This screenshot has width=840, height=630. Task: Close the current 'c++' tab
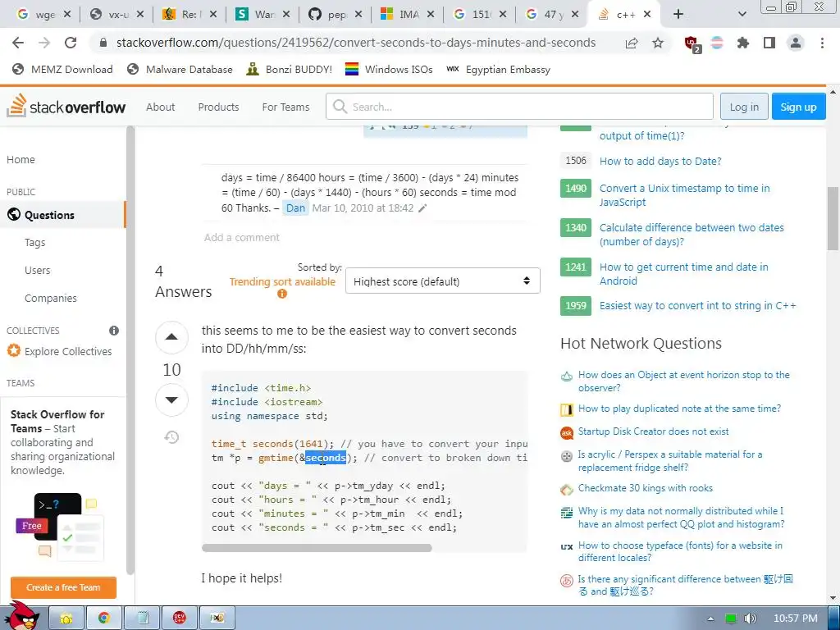tap(647, 15)
